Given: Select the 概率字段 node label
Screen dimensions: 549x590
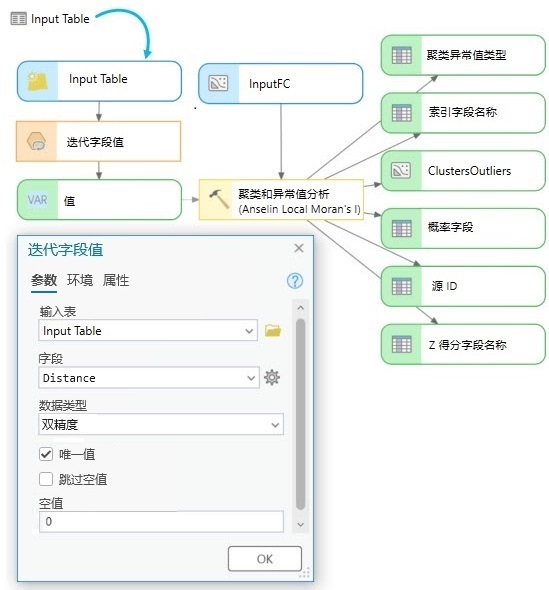Looking at the screenshot, I should click(x=450, y=227).
